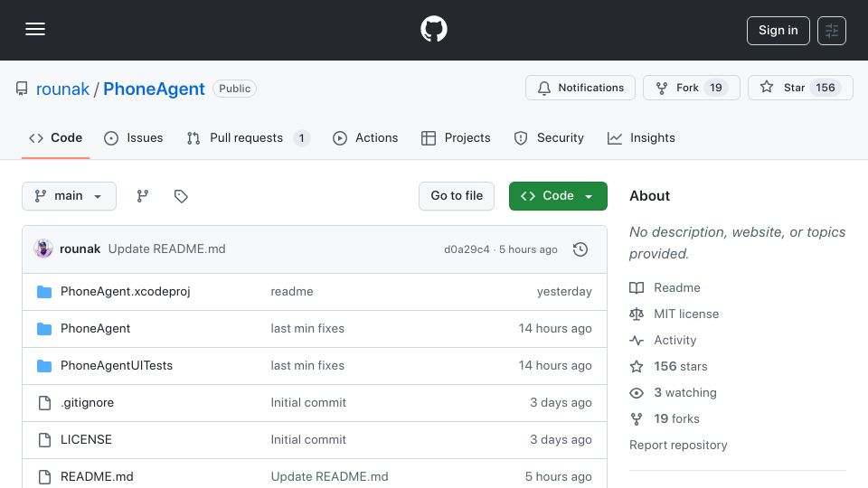Image resolution: width=868 pixels, height=488 pixels.
Task: Open rounak owner profile link
Action: [x=62, y=89]
